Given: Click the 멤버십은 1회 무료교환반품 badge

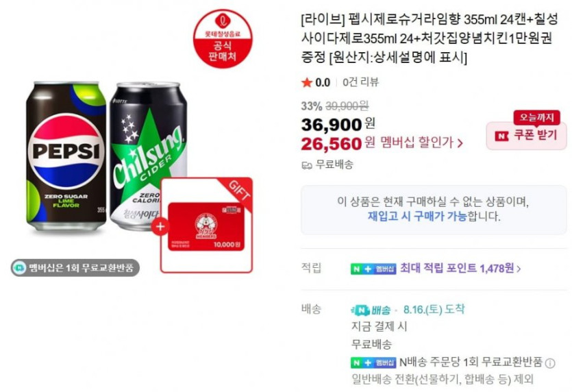Looking at the screenshot, I should click(x=75, y=267).
